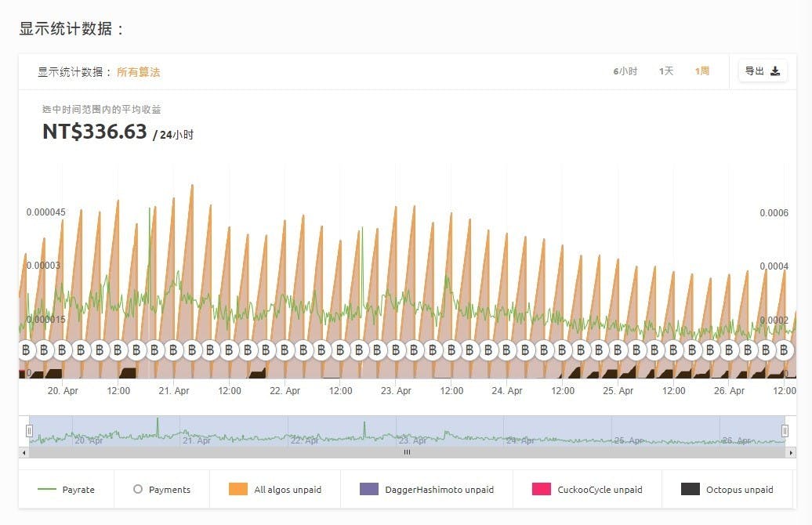
Task: Click the 0.0006 right axis label
Action: [774, 213]
